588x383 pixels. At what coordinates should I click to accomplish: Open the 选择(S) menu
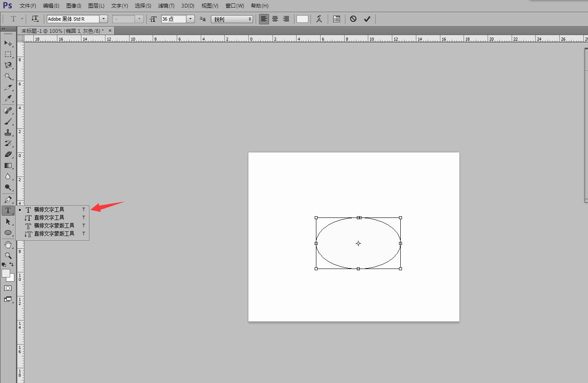143,6
